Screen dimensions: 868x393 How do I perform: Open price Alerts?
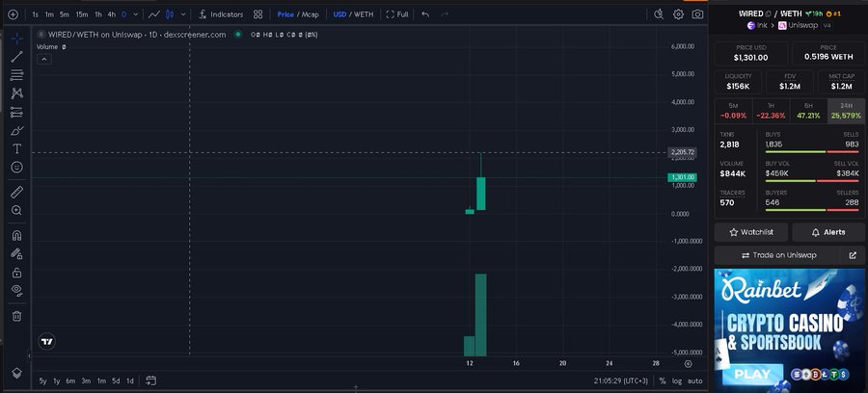[x=828, y=232]
